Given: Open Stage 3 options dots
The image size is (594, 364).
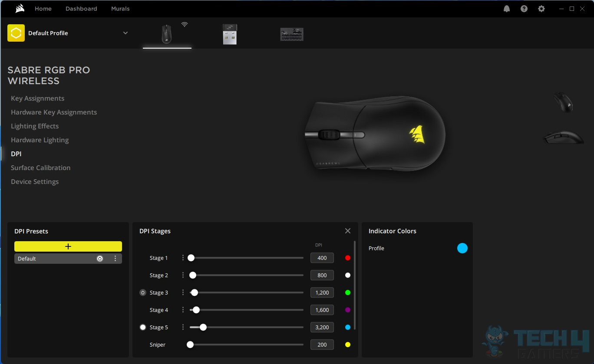Looking at the screenshot, I should click(183, 292).
